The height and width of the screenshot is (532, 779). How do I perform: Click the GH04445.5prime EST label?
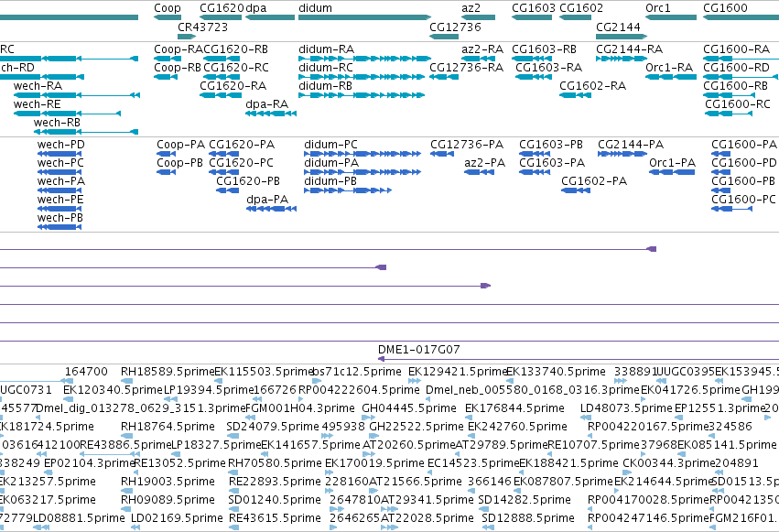[x=409, y=408]
